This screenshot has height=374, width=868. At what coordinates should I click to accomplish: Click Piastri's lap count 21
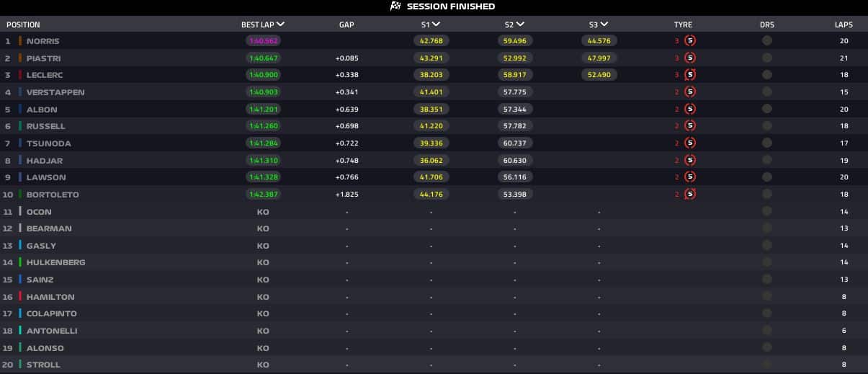tap(844, 58)
